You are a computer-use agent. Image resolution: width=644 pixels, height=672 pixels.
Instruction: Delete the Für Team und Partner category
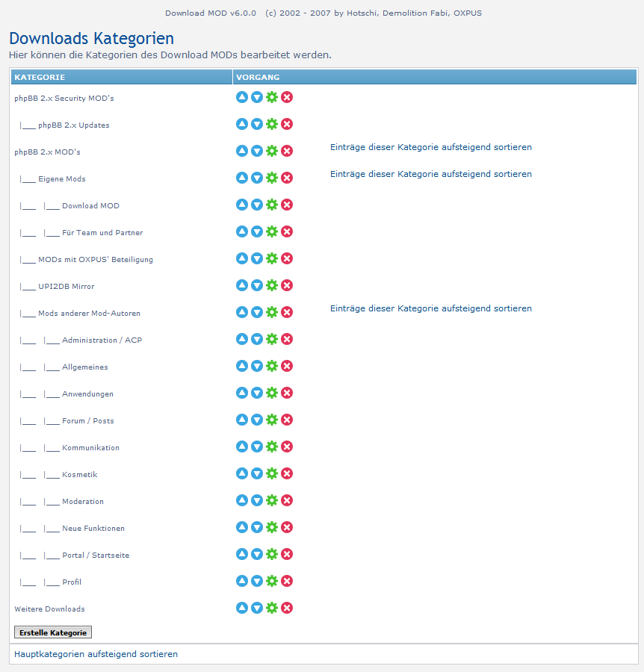(287, 231)
